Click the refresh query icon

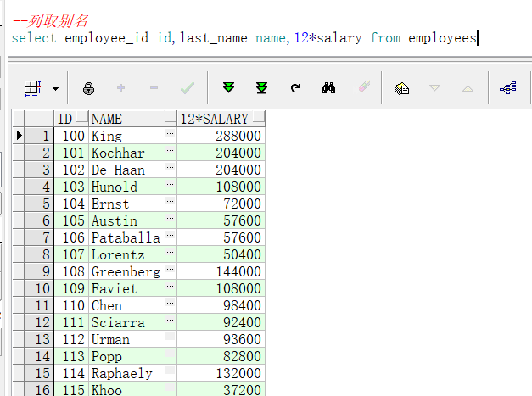[x=295, y=88]
